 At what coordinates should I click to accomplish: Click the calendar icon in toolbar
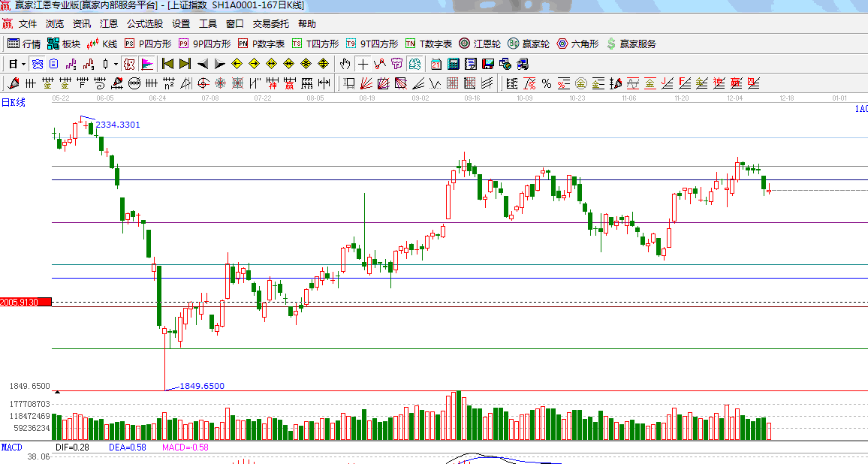pyautogui.click(x=436, y=64)
